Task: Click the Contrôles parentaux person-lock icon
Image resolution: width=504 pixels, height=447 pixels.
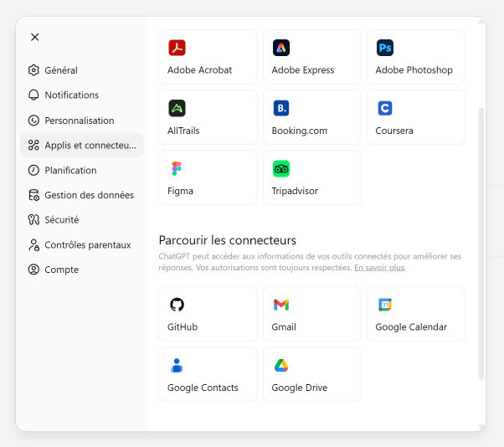Action: [33, 245]
